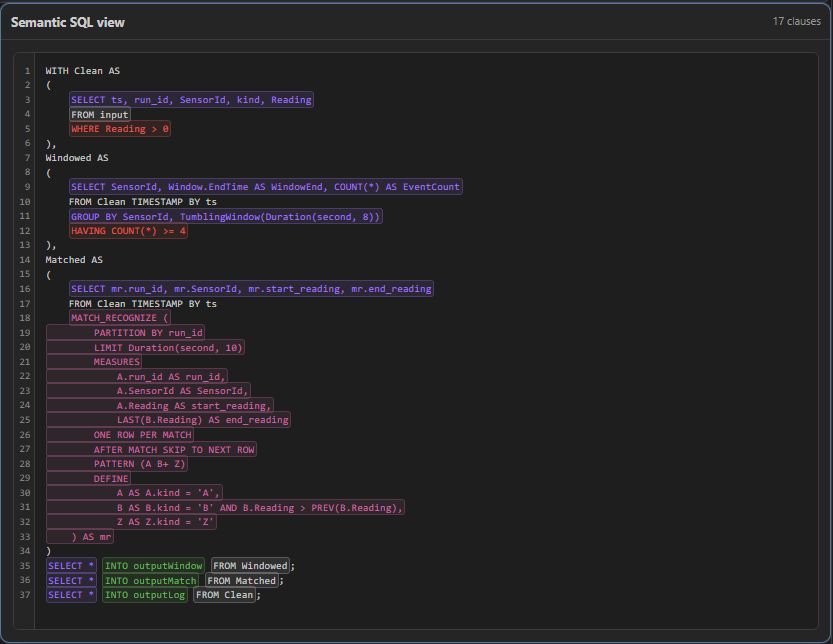This screenshot has width=833, height=644.
Task: Click the 'LIMIT Duration(second, 10)' line
Action: pos(146,348)
